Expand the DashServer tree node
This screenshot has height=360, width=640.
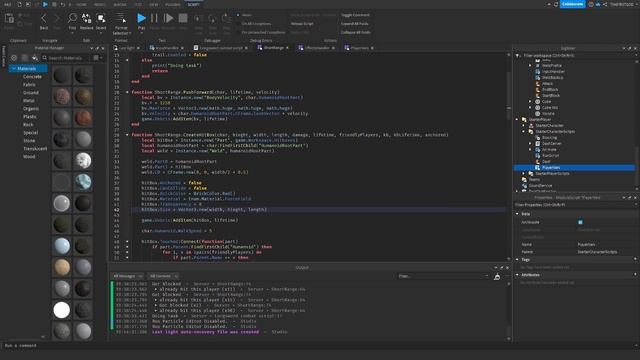coord(530,144)
